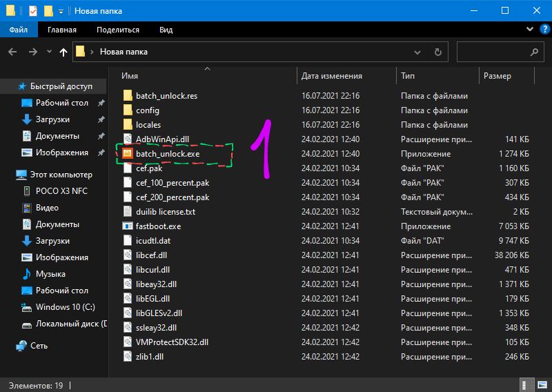Screen dimensions: 552x392
Task: Click the Refresh button beside address bar
Action: [437, 52]
